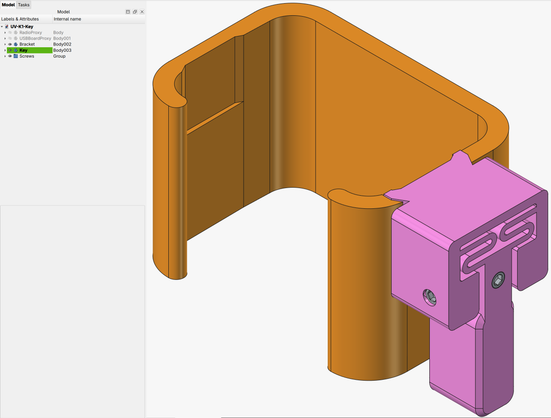Expand the Screws group
Image resolution: width=551 pixels, height=418 pixels.
pos(5,56)
